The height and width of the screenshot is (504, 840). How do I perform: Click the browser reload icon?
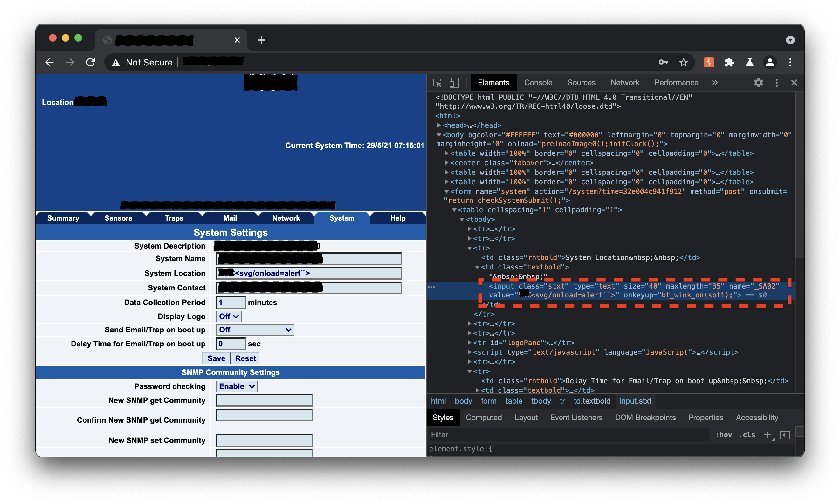pyautogui.click(x=90, y=63)
